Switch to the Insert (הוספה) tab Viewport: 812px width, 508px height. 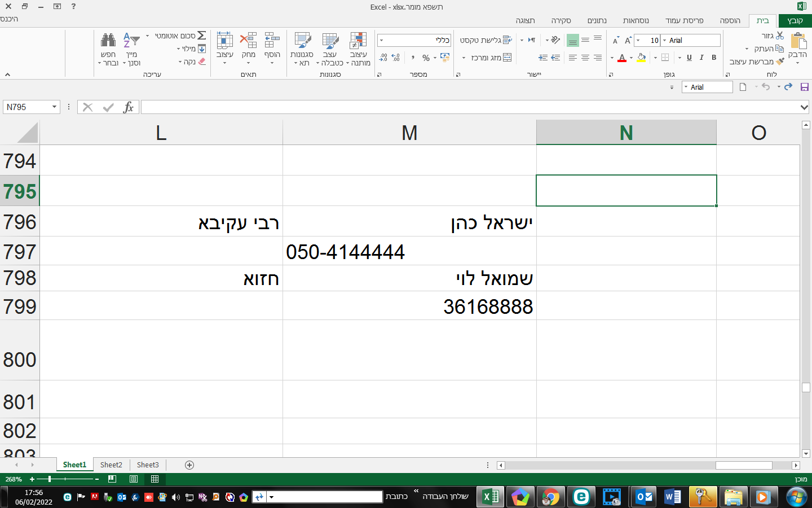pos(730,20)
